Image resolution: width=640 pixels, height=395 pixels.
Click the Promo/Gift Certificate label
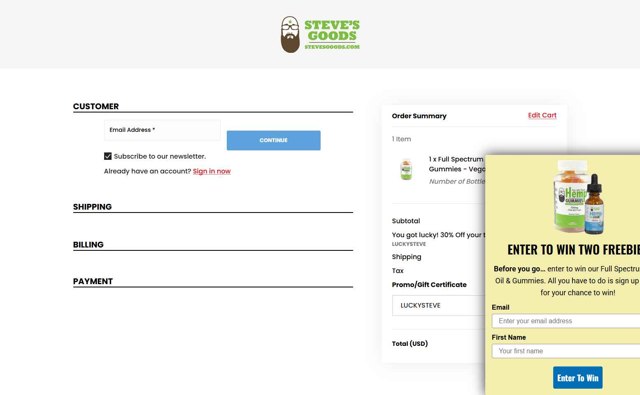click(x=429, y=285)
